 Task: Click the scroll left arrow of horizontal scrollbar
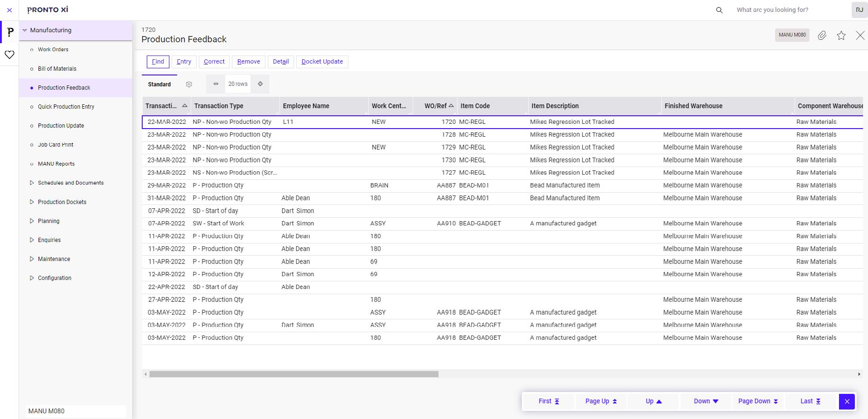(x=146, y=374)
